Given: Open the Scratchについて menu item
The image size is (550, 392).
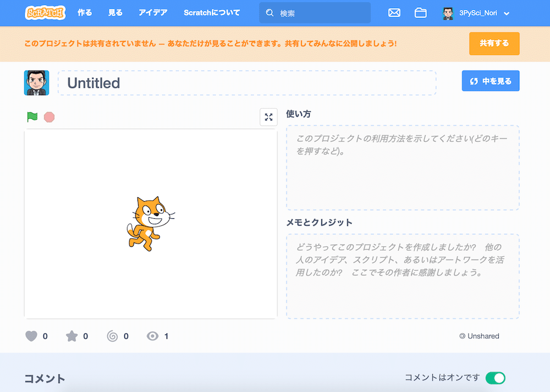Looking at the screenshot, I should pyautogui.click(x=212, y=13).
